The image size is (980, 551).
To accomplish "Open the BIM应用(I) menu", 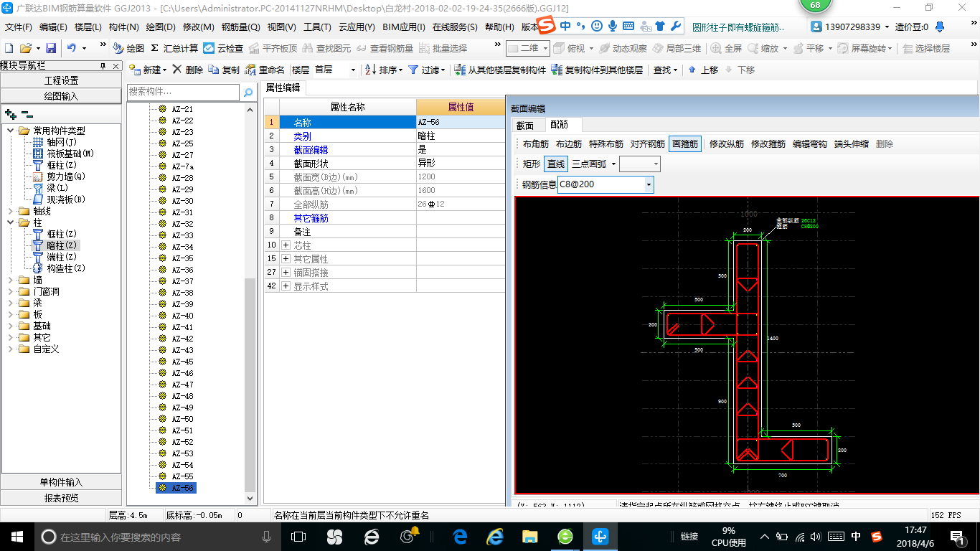I will pyautogui.click(x=404, y=27).
